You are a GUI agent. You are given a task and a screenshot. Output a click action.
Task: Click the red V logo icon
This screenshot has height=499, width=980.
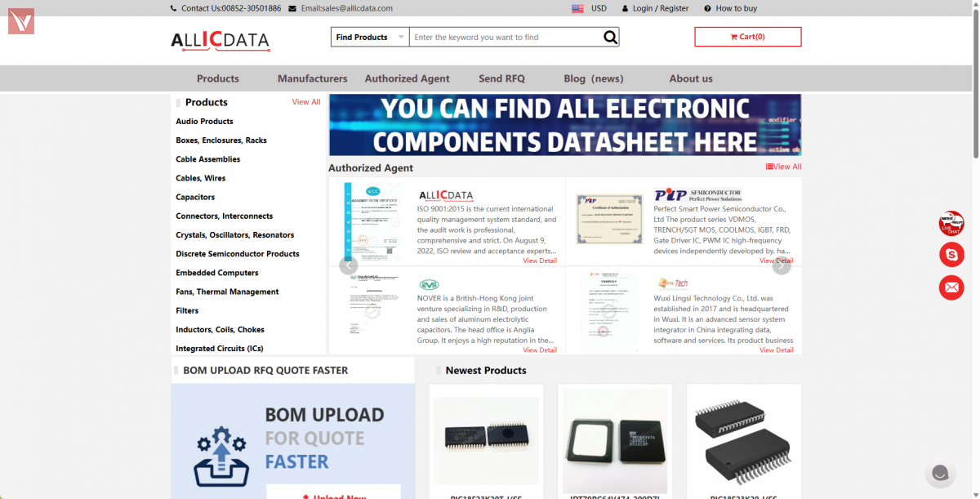pyautogui.click(x=21, y=21)
